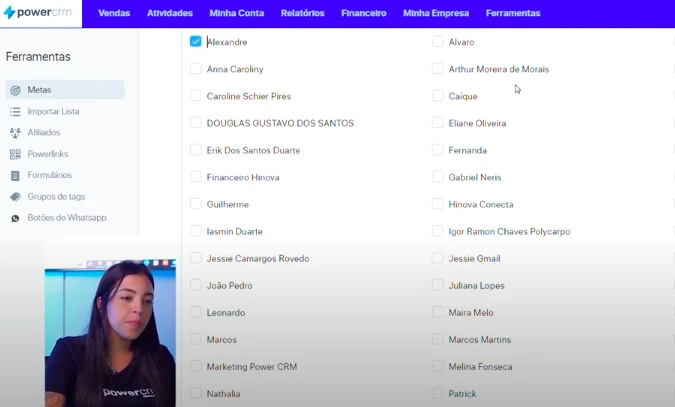Open the Minha Empresa menu
The image size is (675, 407).
(436, 13)
